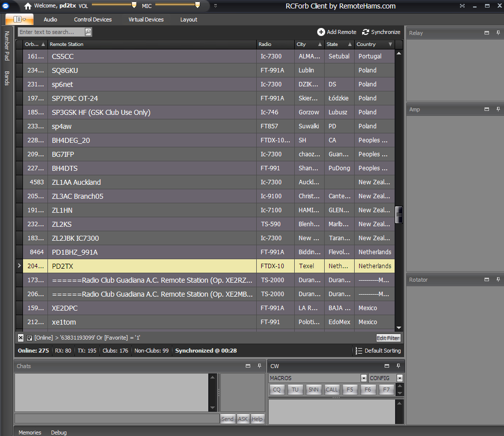Pin the Relay panel

[x=498, y=32]
